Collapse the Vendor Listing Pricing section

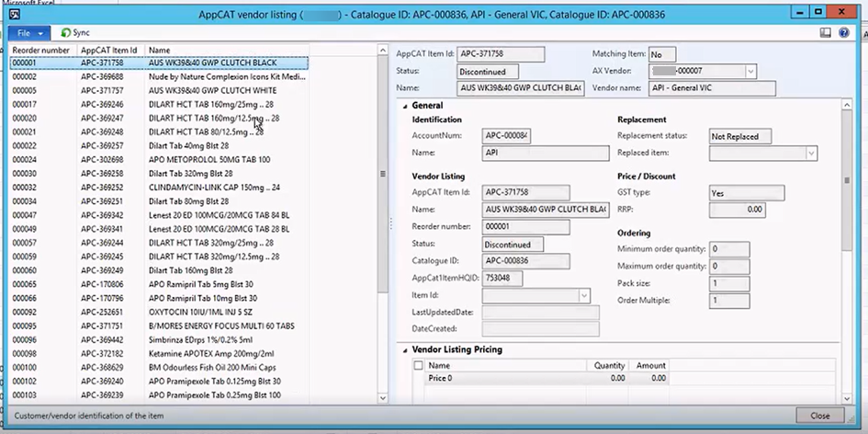tap(404, 349)
